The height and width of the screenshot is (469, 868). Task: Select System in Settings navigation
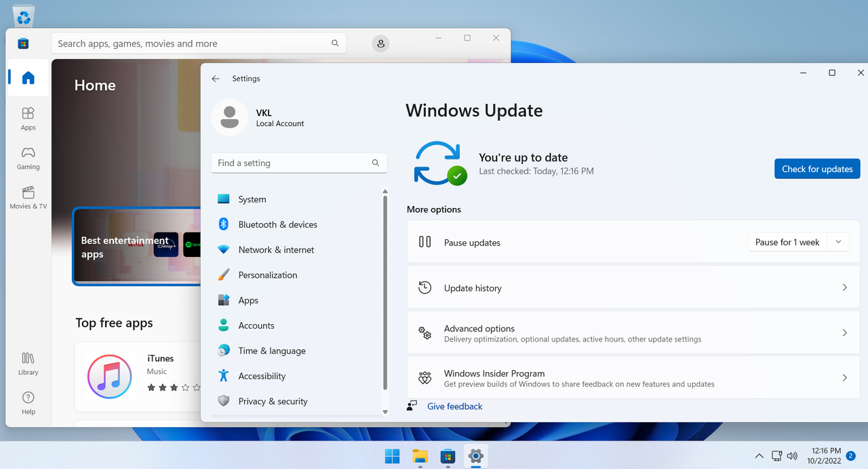point(296,199)
